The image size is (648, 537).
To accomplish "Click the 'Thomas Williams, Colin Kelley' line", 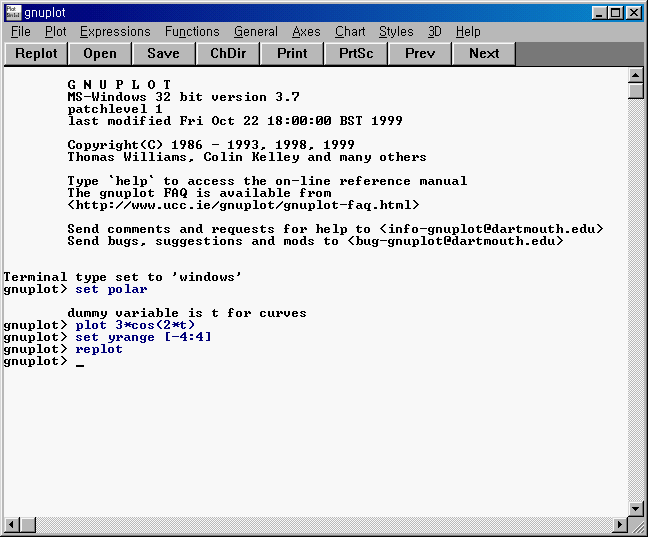I will click(247, 157).
